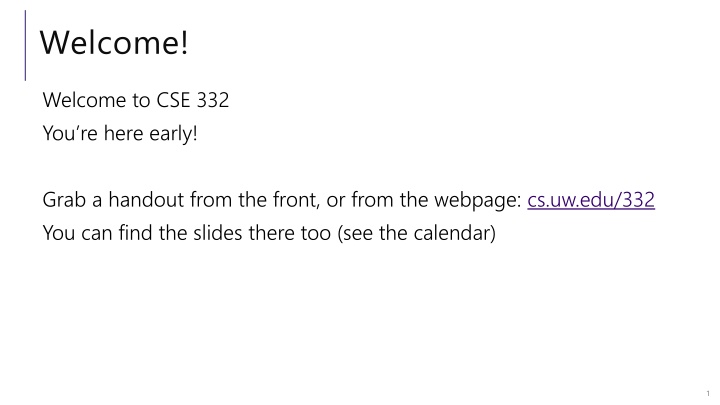Screen dimensions: 720x405
Task: Click the "Welcome!" slide title
Action: click(x=114, y=42)
